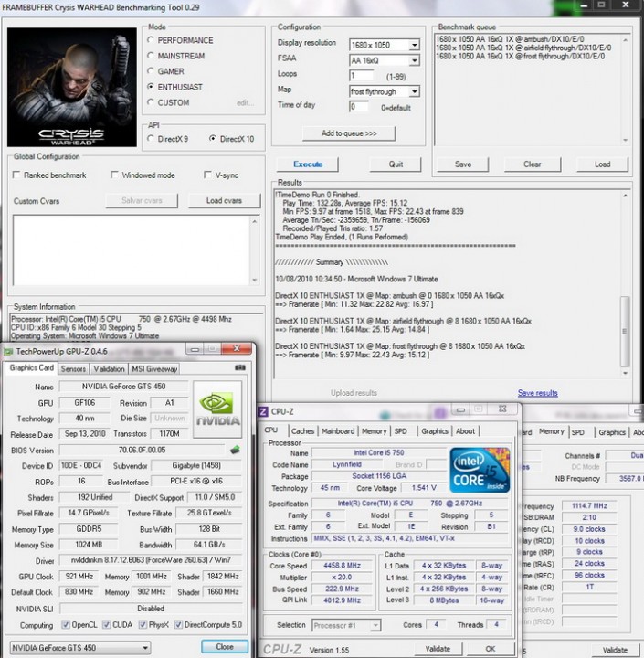Select the ambush queue entry

pos(510,39)
